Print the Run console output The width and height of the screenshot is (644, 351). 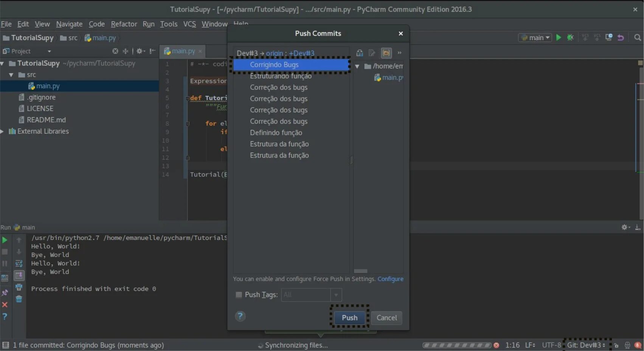[x=19, y=287]
